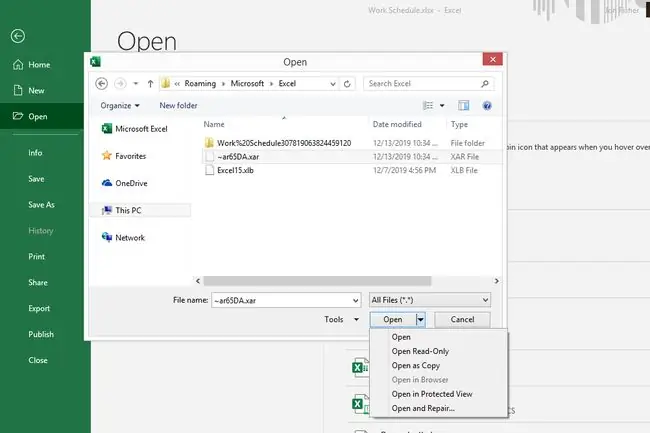The width and height of the screenshot is (650, 433).
Task: Open the Tools dropdown
Action: [x=341, y=319]
